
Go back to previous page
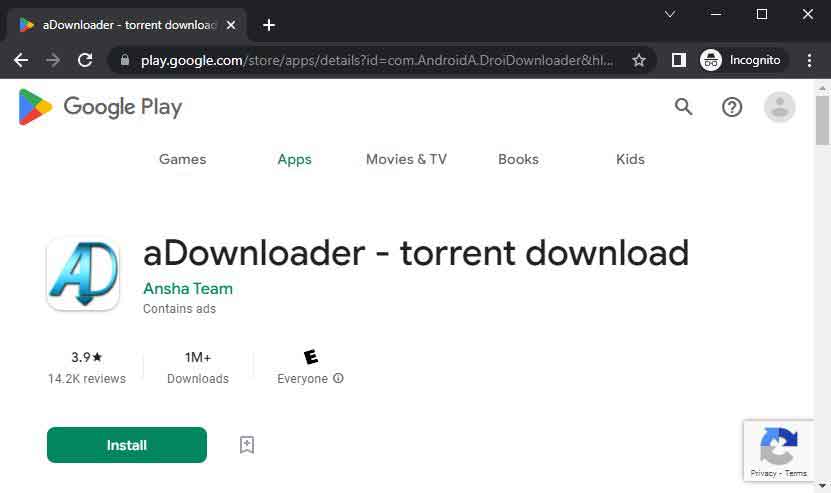pos(21,60)
